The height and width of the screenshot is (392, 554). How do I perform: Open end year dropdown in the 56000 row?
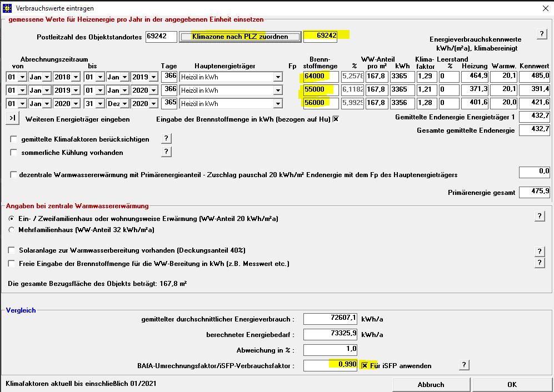153,104
